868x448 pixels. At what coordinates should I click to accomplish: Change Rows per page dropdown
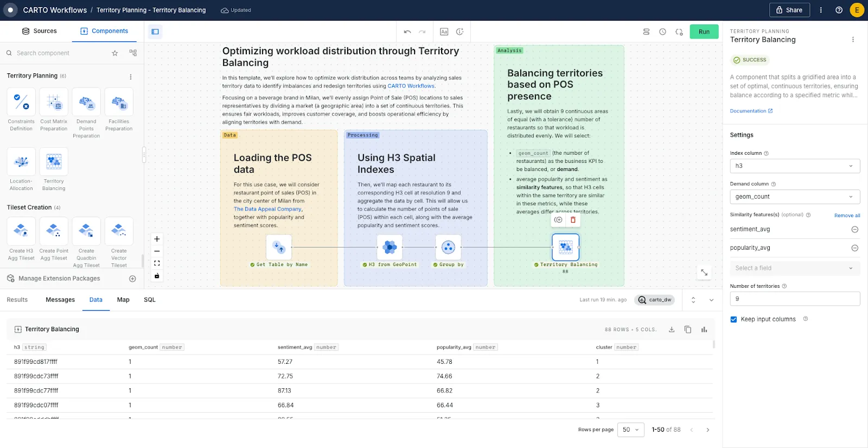(x=630, y=430)
